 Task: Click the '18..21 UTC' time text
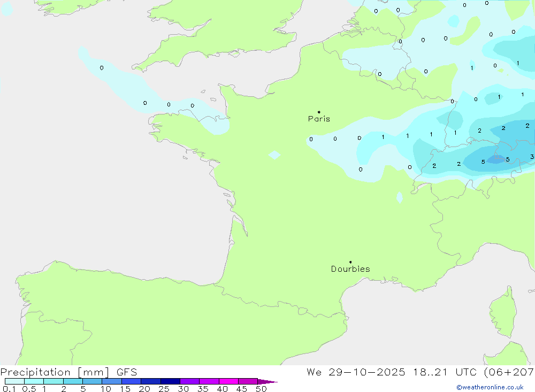click(x=445, y=372)
